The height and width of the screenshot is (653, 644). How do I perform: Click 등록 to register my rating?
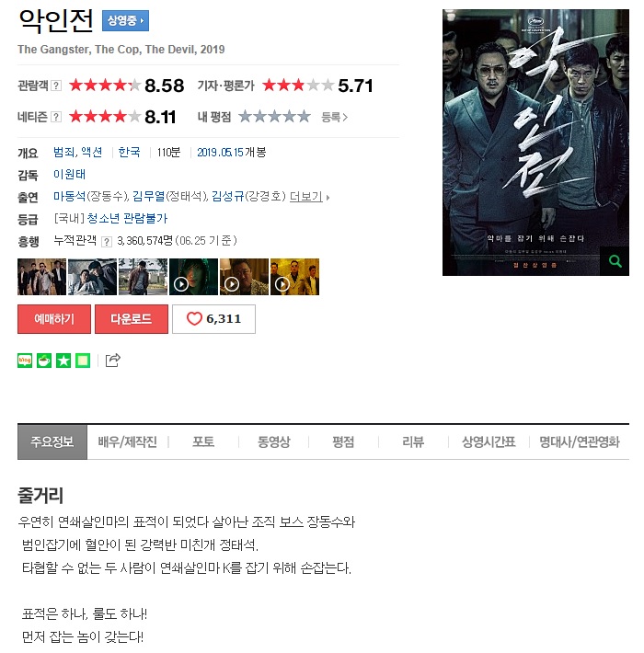(x=334, y=117)
